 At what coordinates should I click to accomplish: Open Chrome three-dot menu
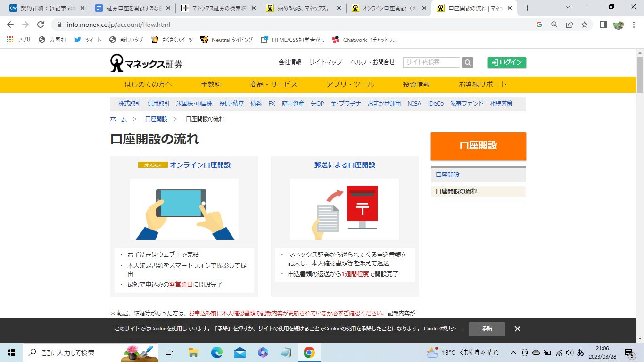click(x=634, y=25)
